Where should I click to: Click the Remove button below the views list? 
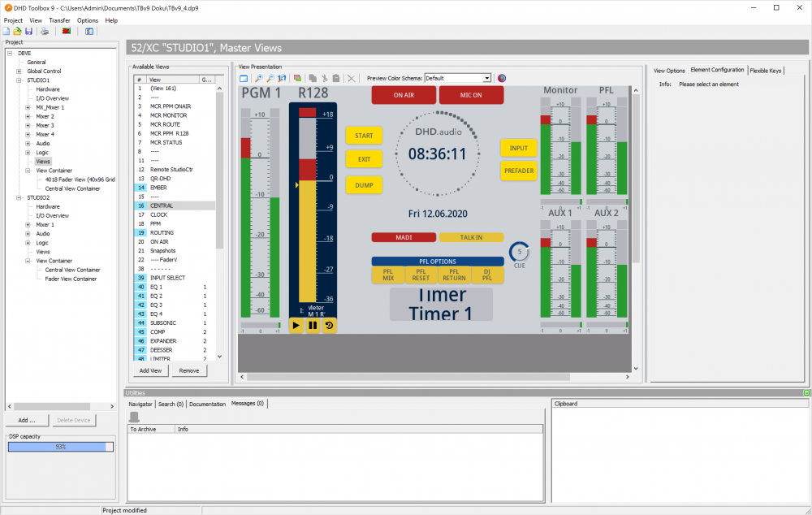(189, 370)
